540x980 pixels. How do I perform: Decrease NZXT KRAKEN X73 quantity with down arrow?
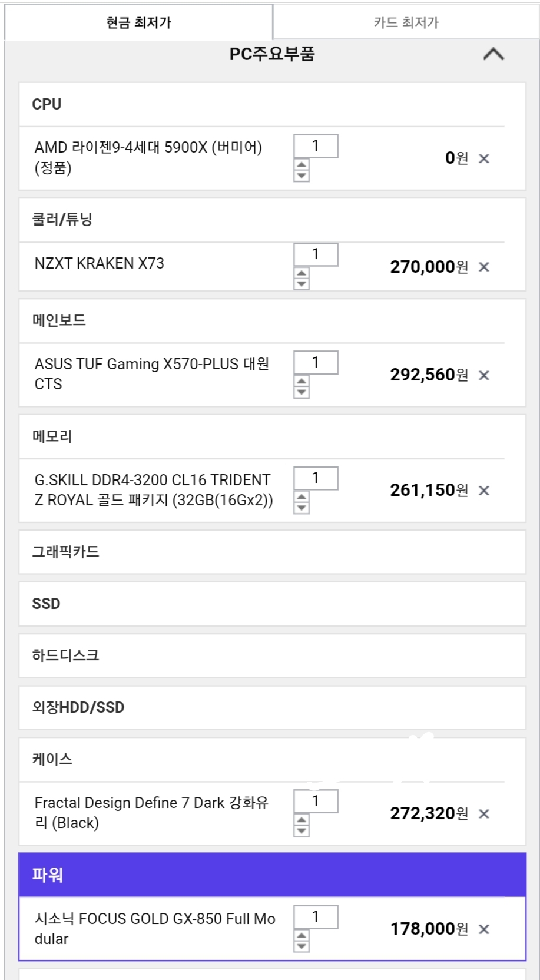coord(302,284)
